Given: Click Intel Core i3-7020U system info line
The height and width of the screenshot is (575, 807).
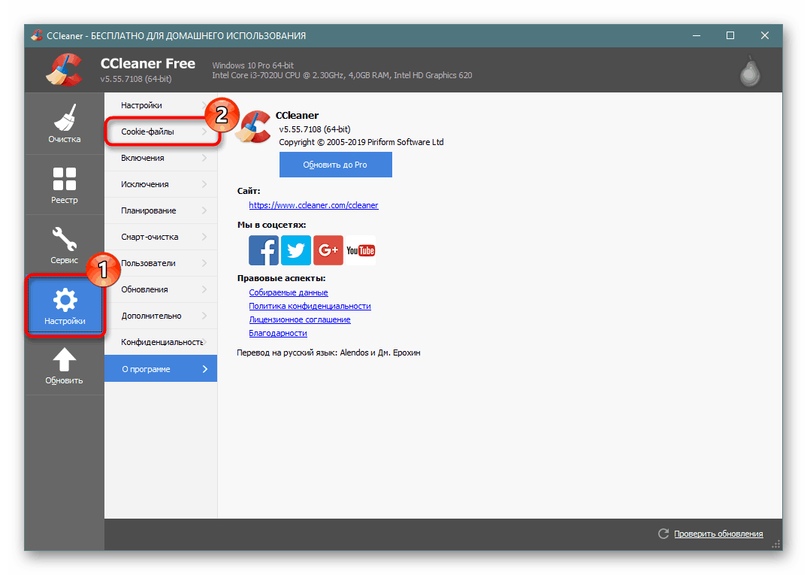Looking at the screenshot, I should point(342,75).
